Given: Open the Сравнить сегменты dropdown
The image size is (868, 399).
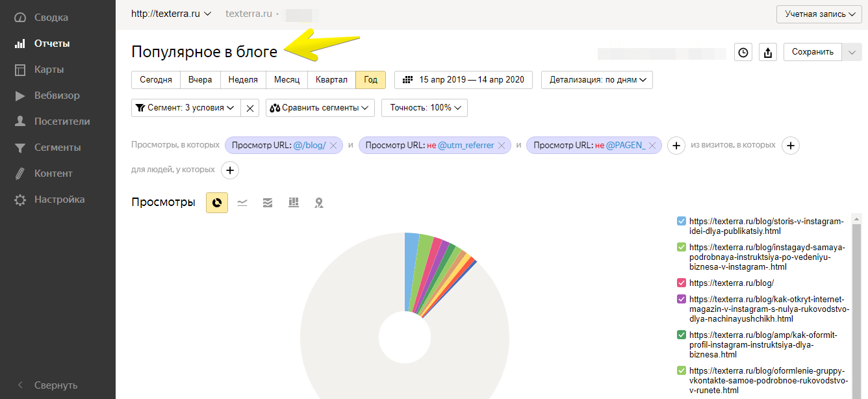Looking at the screenshot, I should pos(320,108).
